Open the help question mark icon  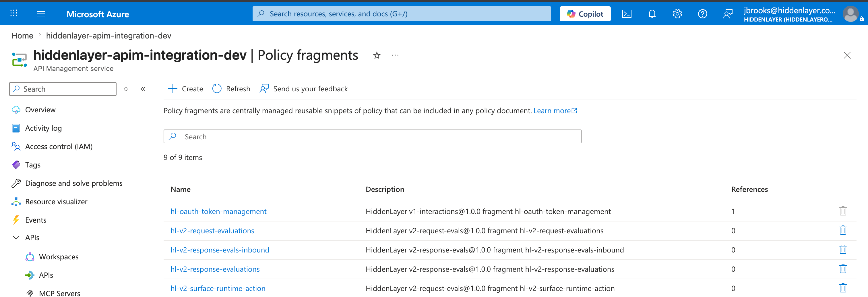tap(702, 14)
